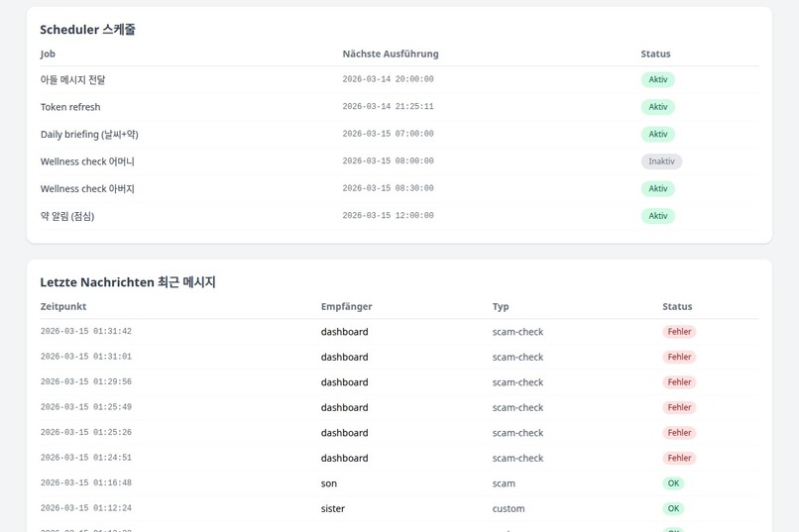The height and width of the screenshot is (532, 799).
Task: Click Fehler badge in the 01:29:56 row
Action: pyautogui.click(x=679, y=382)
